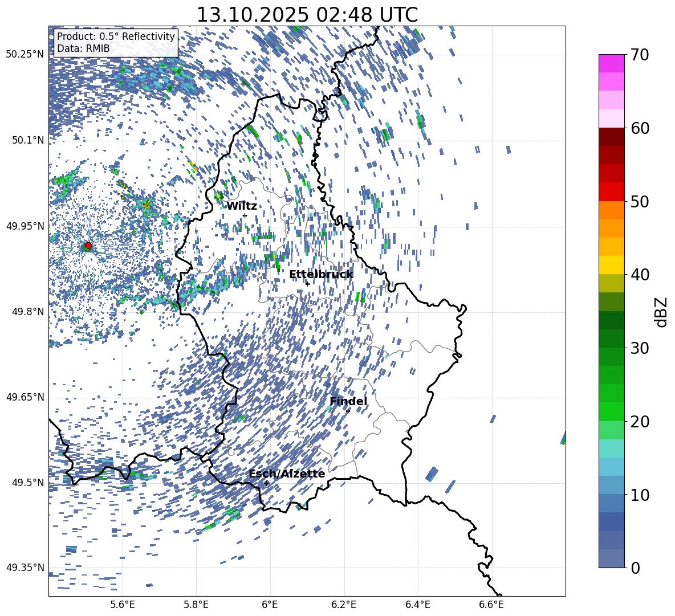Click the Wiltz city label
Screen dimensions: 675x616
242,206
